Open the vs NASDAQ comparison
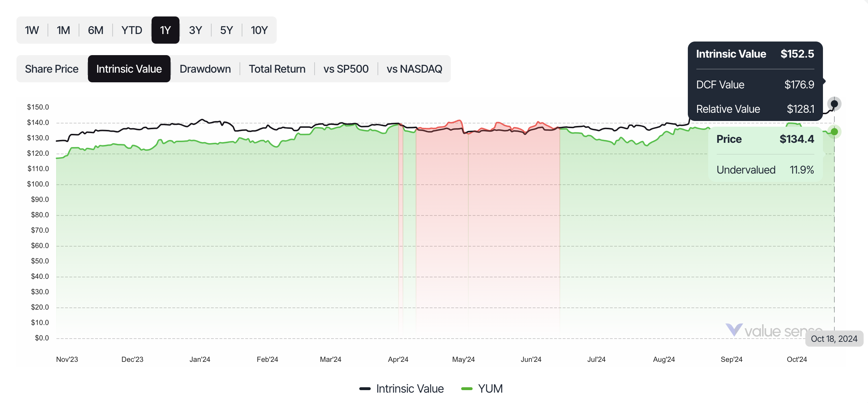 [414, 68]
